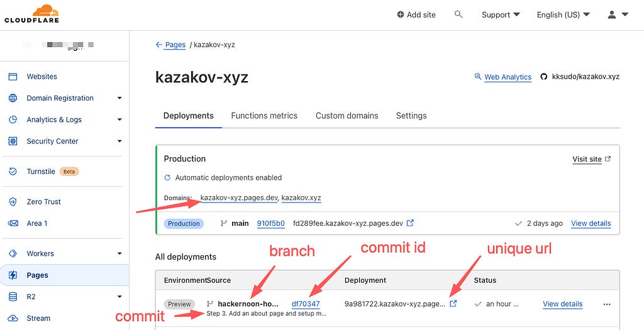Viewport: 644px width, 330px height.
Task: Click the Visit site link
Action: click(x=587, y=159)
